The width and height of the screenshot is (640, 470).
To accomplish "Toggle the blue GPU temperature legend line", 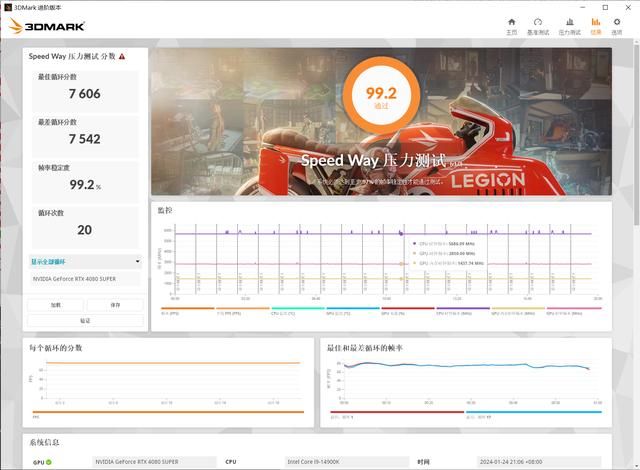I will [353, 311].
